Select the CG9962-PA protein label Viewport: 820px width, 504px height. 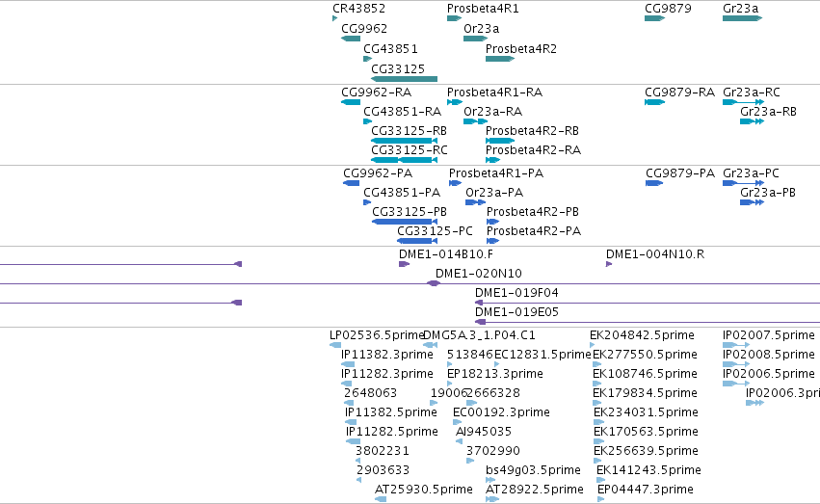pos(378,173)
